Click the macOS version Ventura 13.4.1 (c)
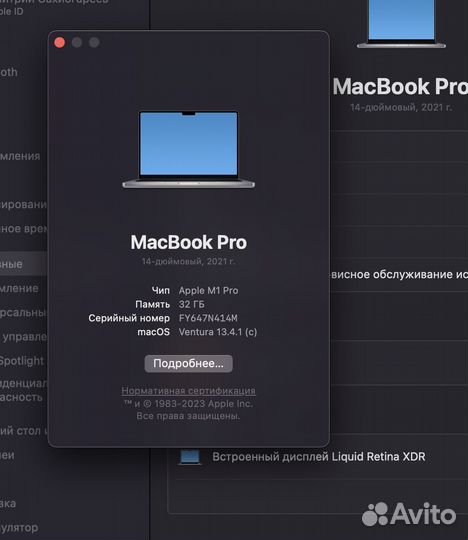The width and height of the screenshot is (468, 540). (218, 332)
